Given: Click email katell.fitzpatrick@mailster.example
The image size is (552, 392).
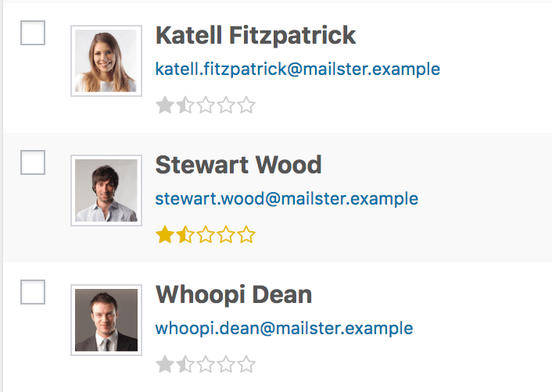Looking at the screenshot, I should pyautogui.click(x=297, y=69).
